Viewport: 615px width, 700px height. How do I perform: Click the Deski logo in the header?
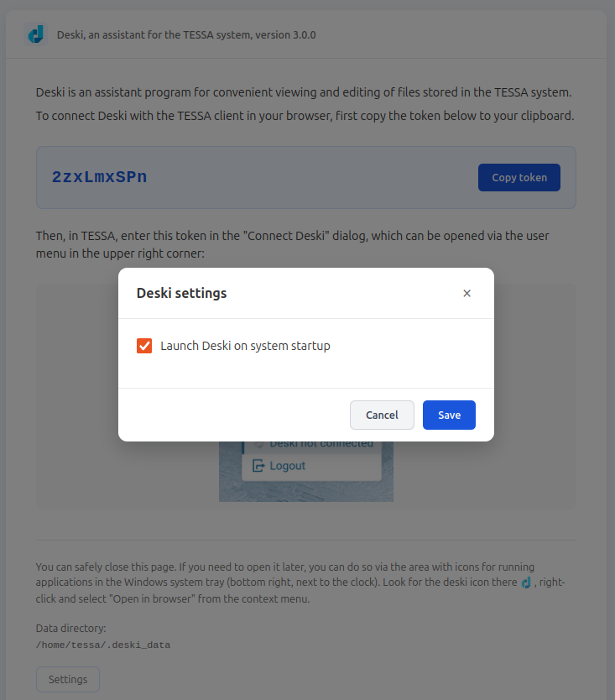point(35,35)
